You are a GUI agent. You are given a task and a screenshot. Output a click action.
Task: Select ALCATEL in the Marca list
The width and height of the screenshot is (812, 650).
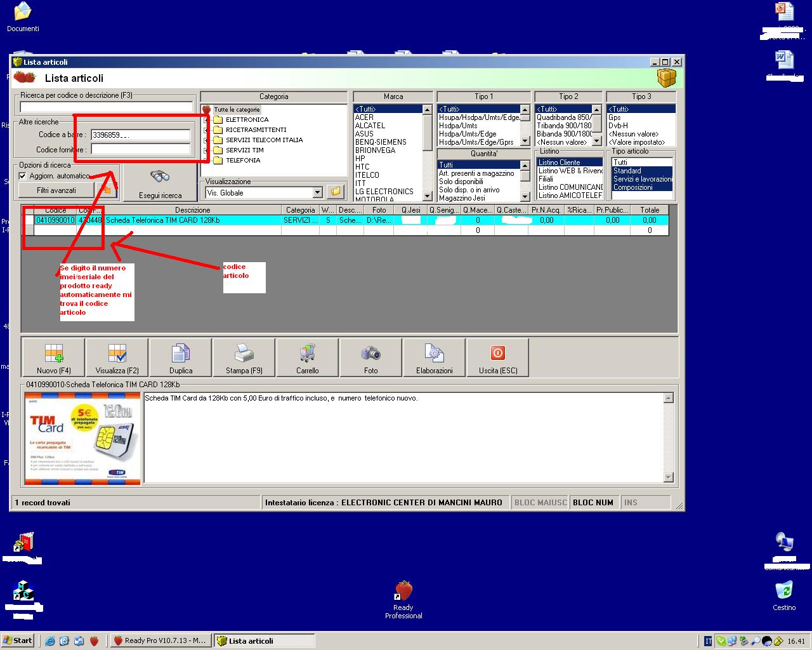point(370,126)
